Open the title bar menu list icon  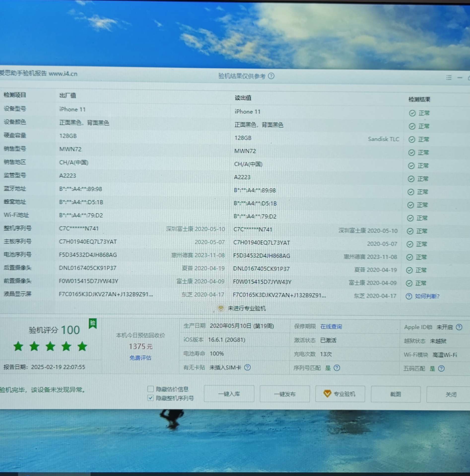[x=449, y=78]
